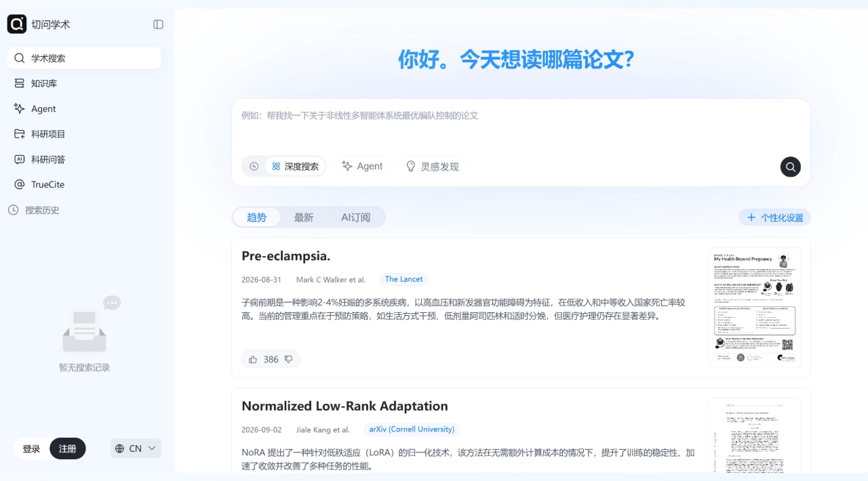The image size is (868, 481).
Task: Click the 注册 button
Action: [x=68, y=448]
